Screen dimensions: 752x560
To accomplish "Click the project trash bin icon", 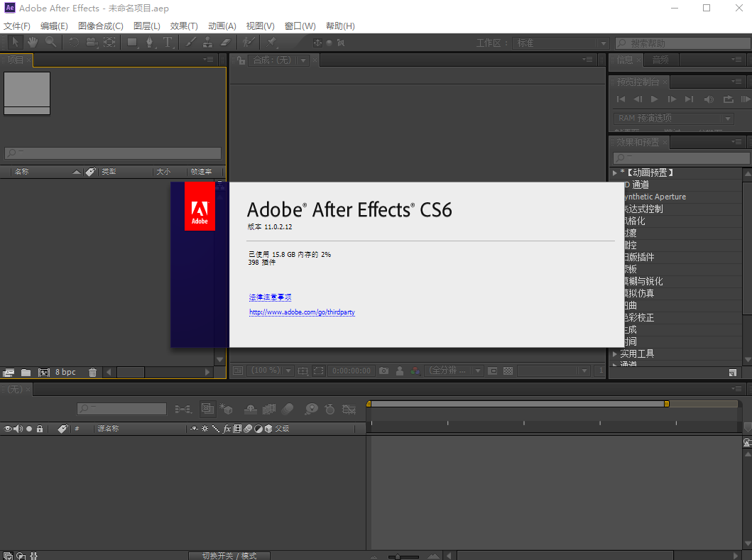I will (93, 372).
